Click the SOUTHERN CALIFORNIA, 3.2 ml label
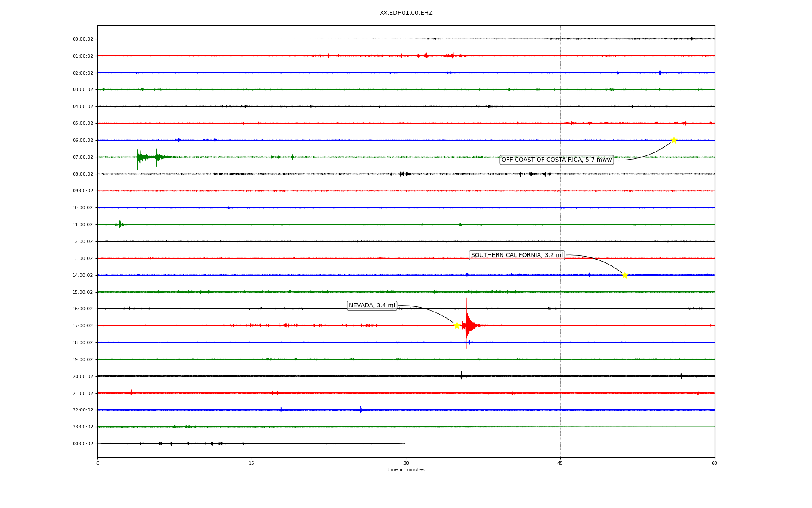Viewport: 812px width, 508px height. pyautogui.click(x=517, y=255)
